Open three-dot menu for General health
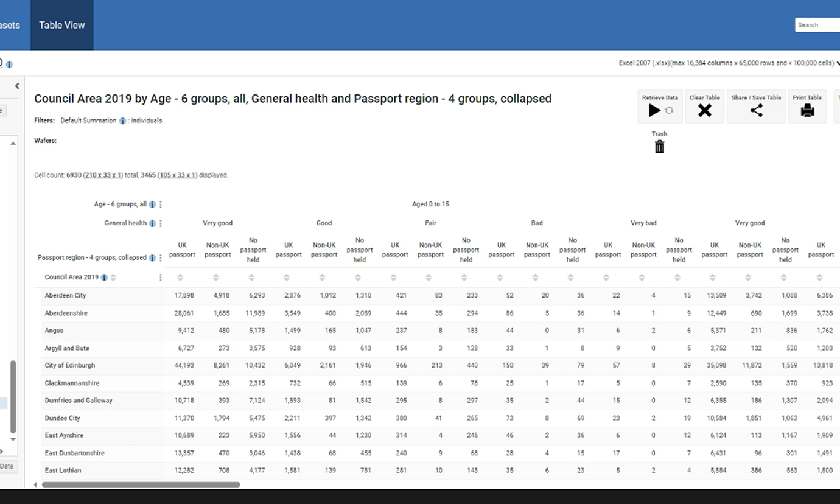 coord(161,223)
